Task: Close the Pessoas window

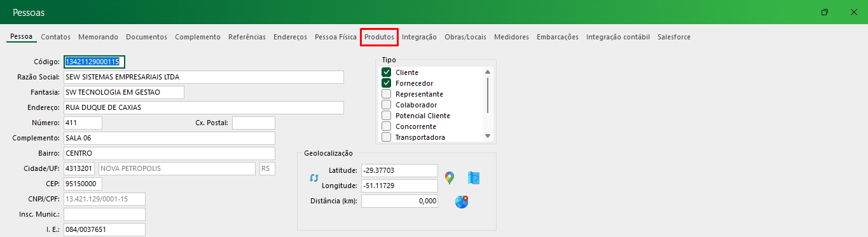Action: tap(854, 12)
